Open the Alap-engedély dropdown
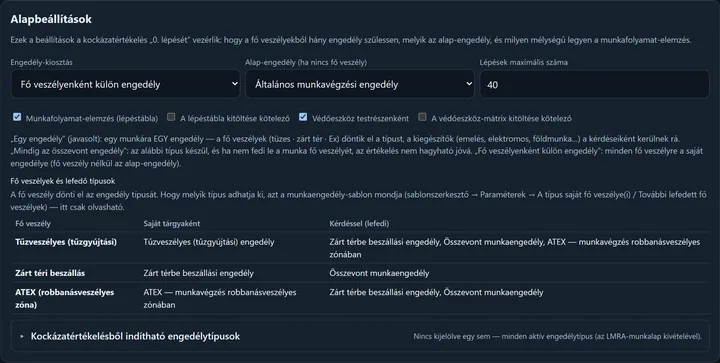Viewport: 720px width, 363px height. tap(360, 84)
